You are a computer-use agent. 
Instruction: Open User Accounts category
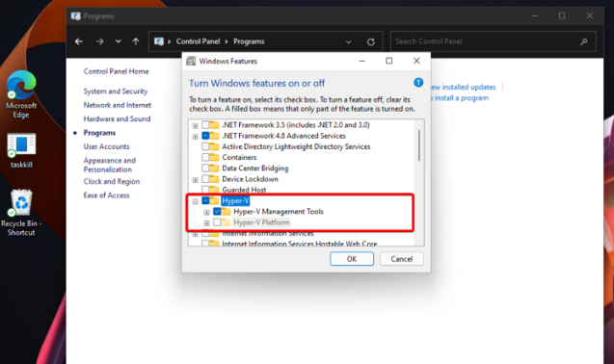point(106,146)
